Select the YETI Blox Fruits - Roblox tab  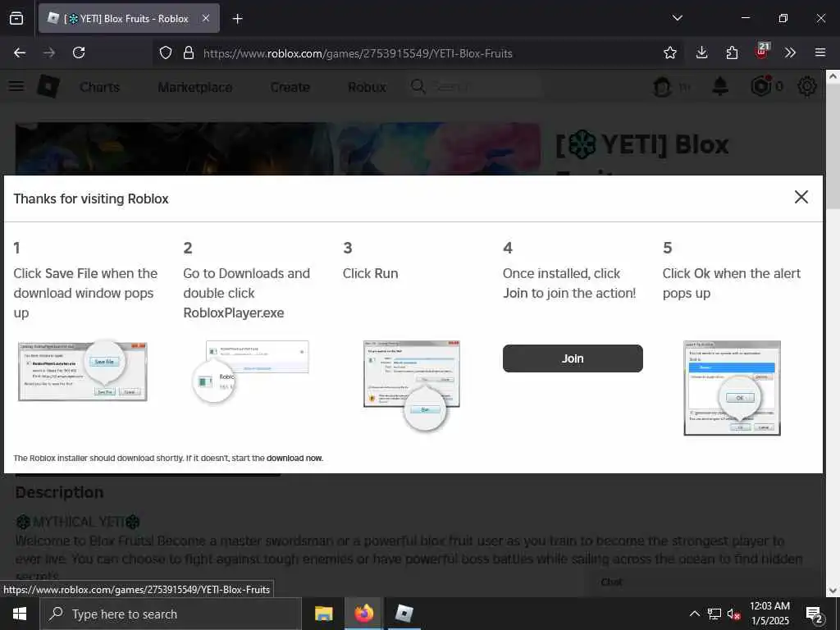129,18
